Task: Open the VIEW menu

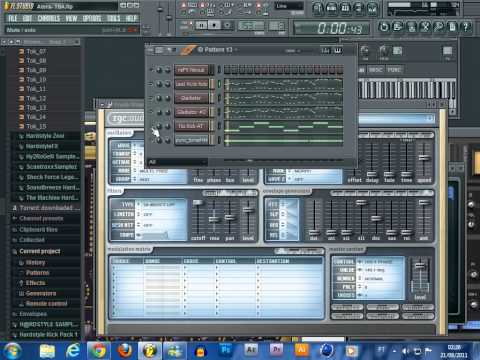Action: (71, 18)
